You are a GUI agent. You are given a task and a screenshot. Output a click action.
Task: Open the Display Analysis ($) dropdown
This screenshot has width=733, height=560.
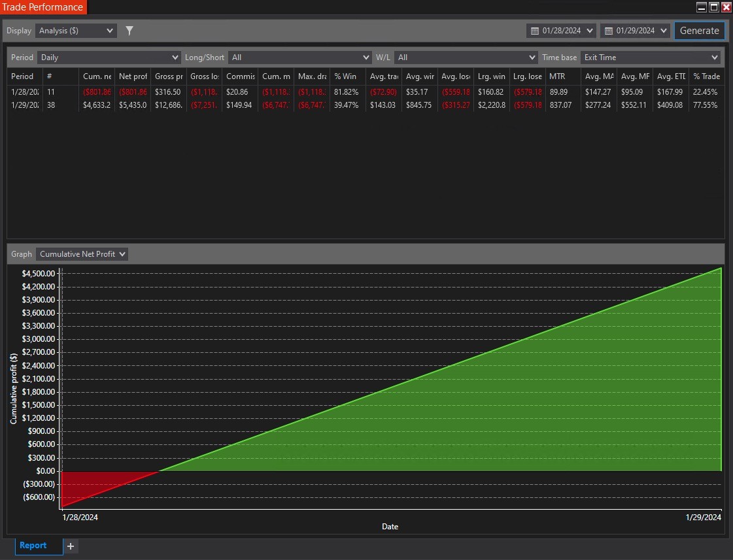pyautogui.click(x=77, y=31)
